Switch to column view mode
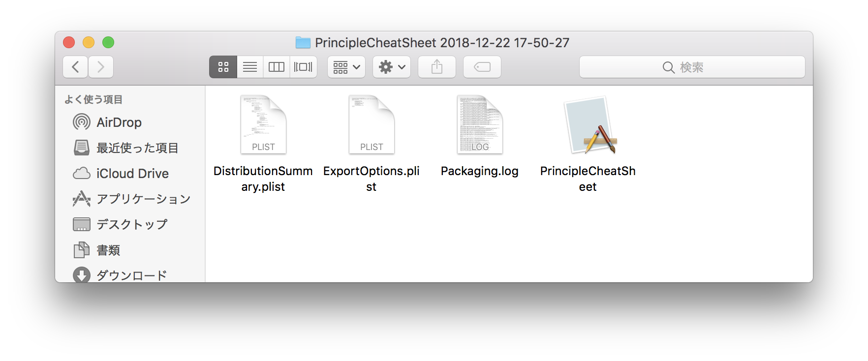868x361 pixels. [x=277, y=67]
